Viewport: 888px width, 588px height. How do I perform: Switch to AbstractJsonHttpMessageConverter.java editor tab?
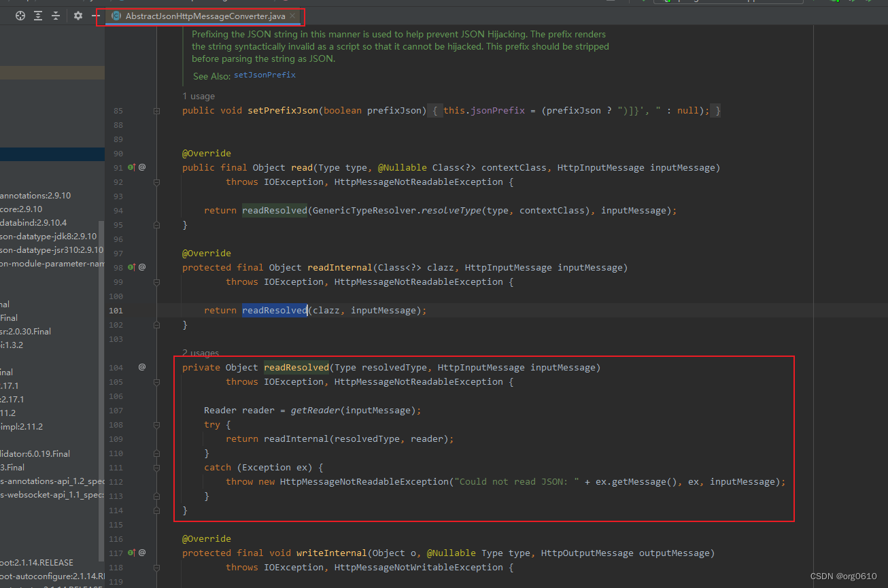[x=205, y=16]
